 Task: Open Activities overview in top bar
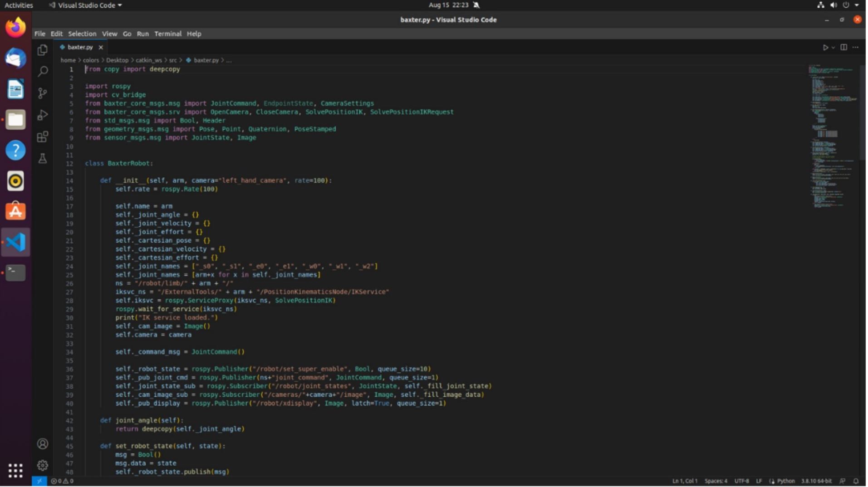[19, 5]
